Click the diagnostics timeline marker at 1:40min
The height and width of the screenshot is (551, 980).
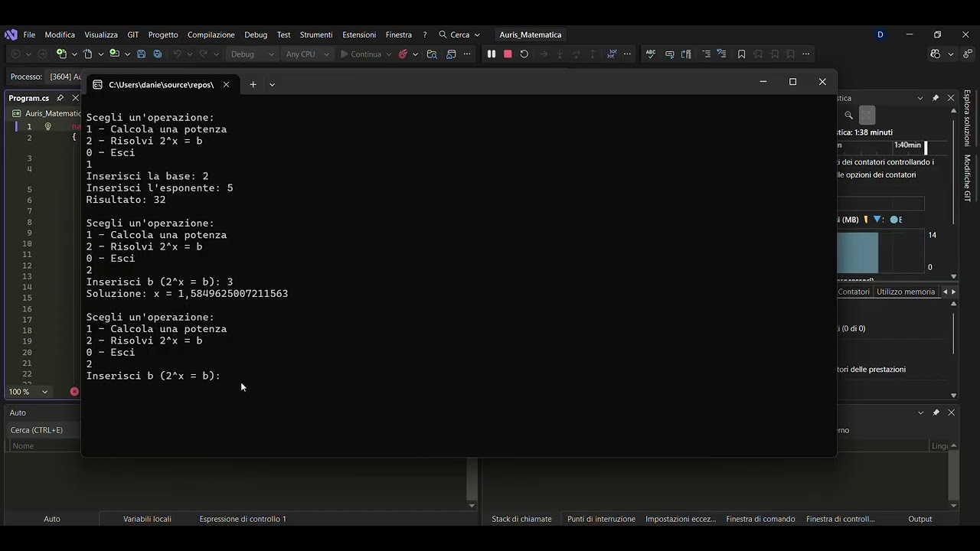click(x=909, y=145)
